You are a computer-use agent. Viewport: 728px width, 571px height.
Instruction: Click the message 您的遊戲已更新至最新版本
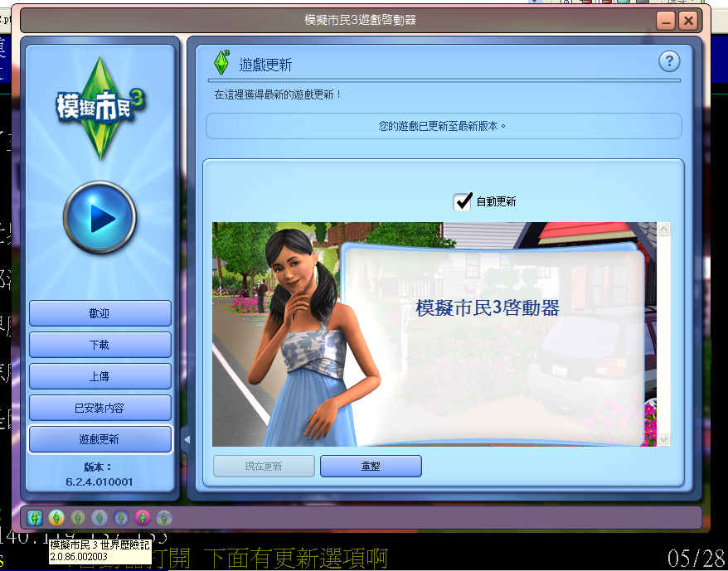(442, 126)
